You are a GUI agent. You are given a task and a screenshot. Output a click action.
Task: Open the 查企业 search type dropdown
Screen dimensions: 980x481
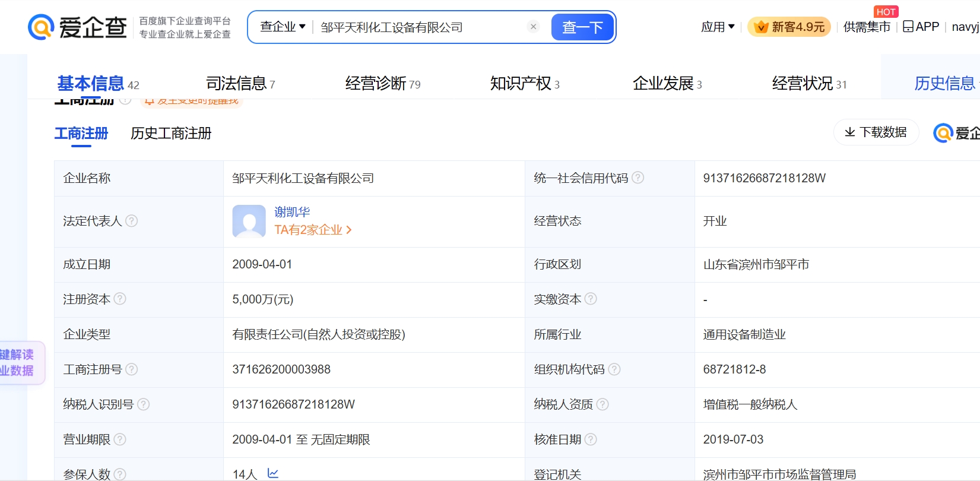tap(283, 27)
